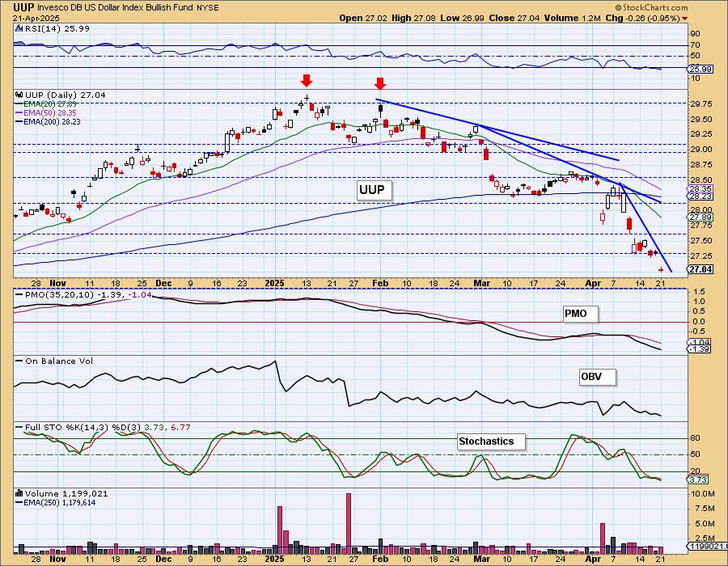
Task: Click the 10.0M volume axis label
Action: [x=701, y=493]
